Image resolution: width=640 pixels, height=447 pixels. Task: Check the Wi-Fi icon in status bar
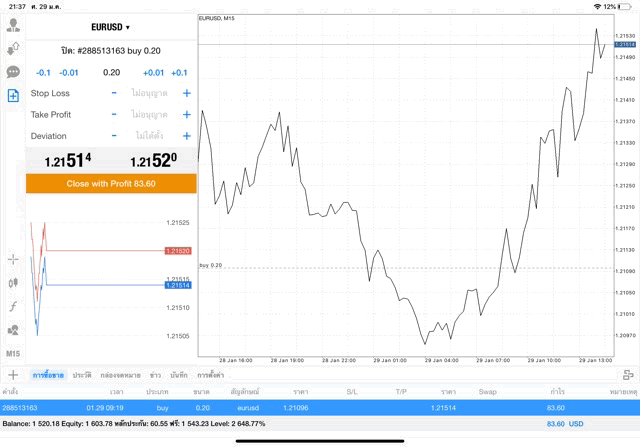point(597,7)
